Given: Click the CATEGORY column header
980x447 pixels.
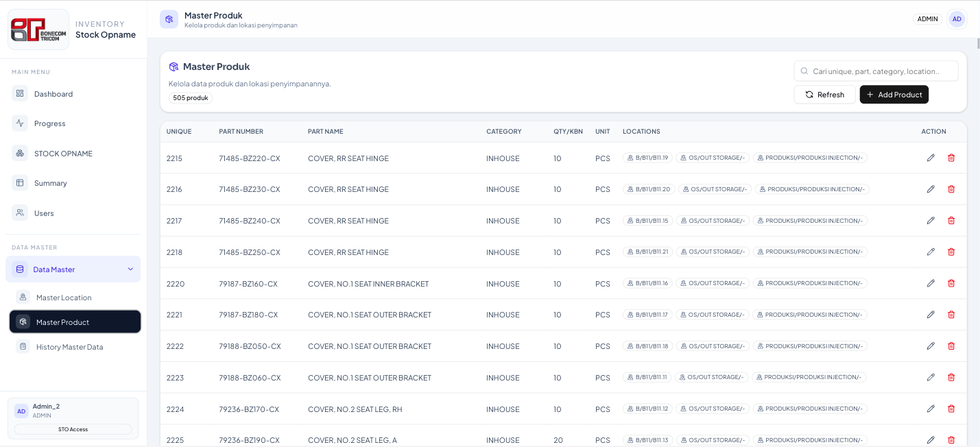Looking at the screenshot, I should (504, 132).
